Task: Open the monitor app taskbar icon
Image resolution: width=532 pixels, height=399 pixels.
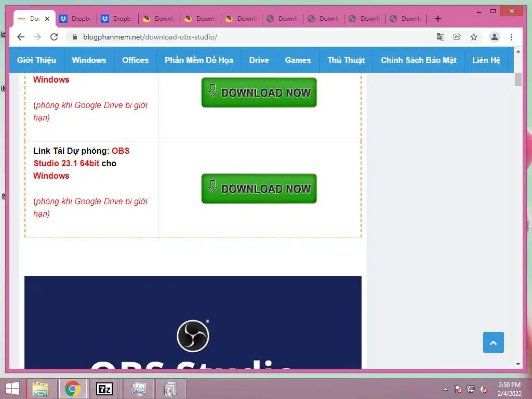Action: tap(138, 389)
